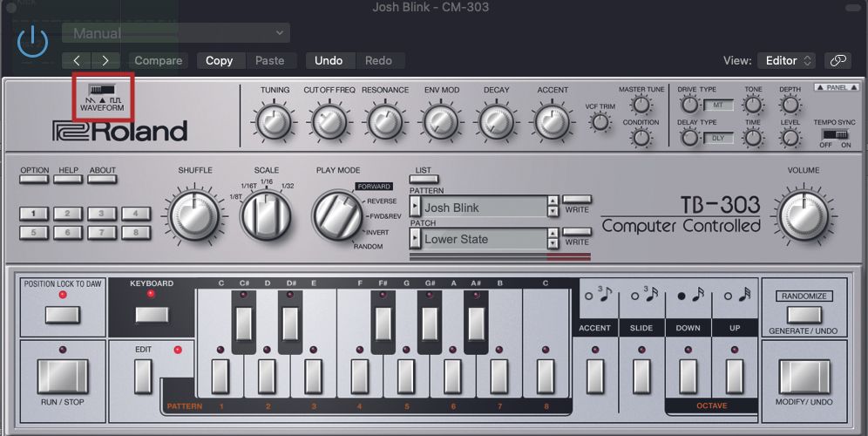Select pattern bank button 1
This screenshot has width=868, height=436.
point(34,214)
